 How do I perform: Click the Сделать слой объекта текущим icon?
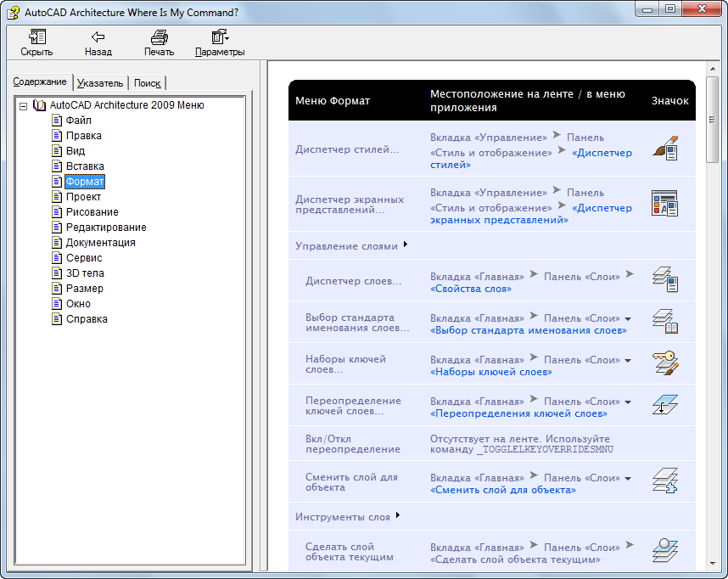(665, 550)
